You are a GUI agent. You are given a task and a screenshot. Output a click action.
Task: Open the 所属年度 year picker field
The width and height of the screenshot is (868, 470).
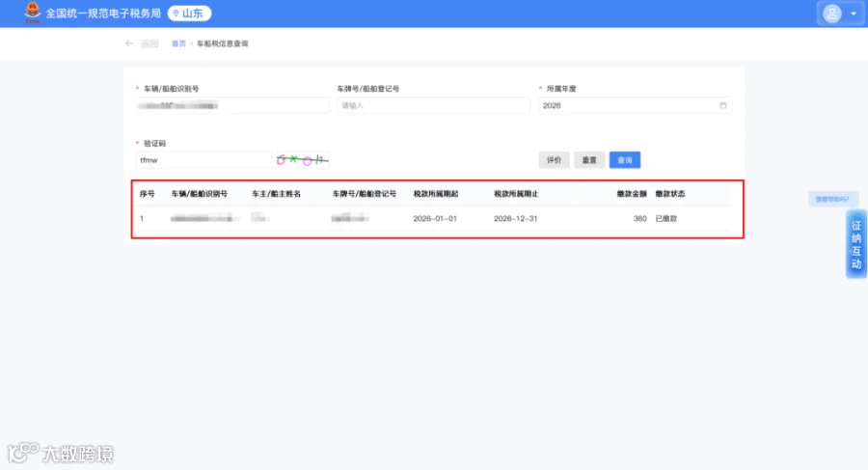(635, 105)
